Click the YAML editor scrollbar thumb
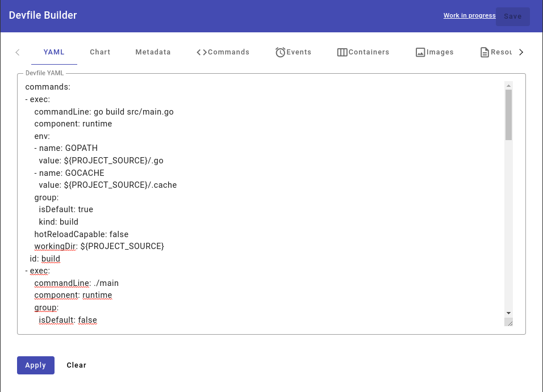This screenshot has width=543, height=392. 508,113
